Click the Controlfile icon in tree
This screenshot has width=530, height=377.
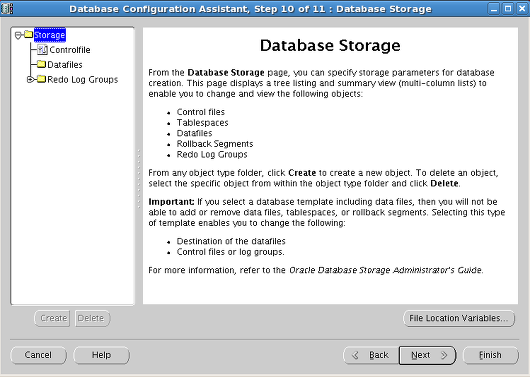(x=42, y=50)
